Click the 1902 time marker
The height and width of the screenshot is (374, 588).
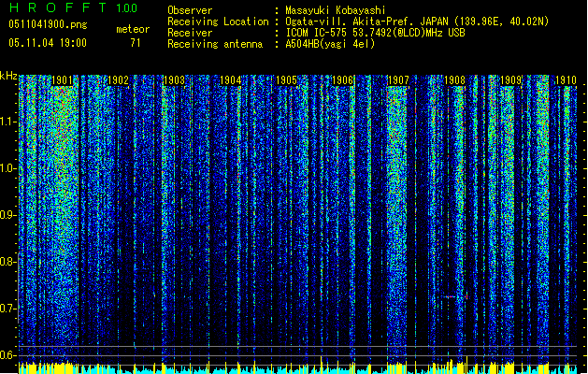(118, 80)
